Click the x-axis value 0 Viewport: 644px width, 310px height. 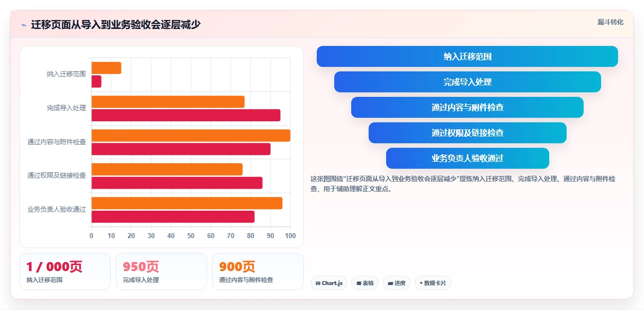pyautogui.click(x=91, y=236)
